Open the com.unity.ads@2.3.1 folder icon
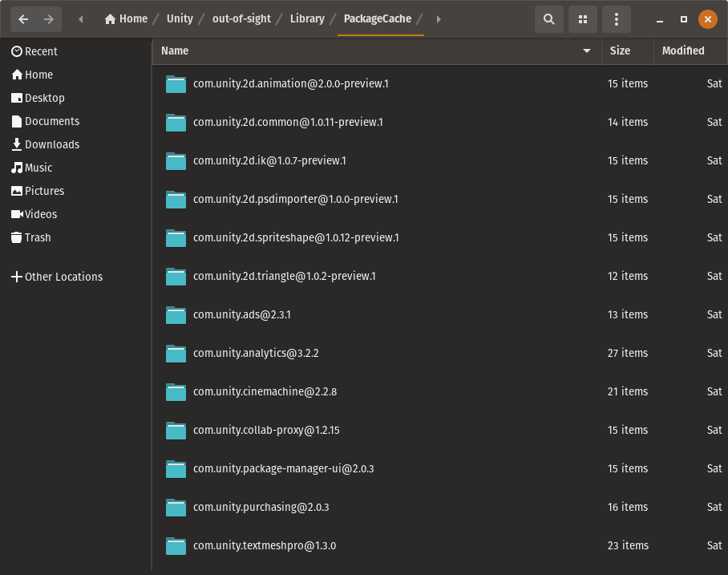 tap(176, 314)
